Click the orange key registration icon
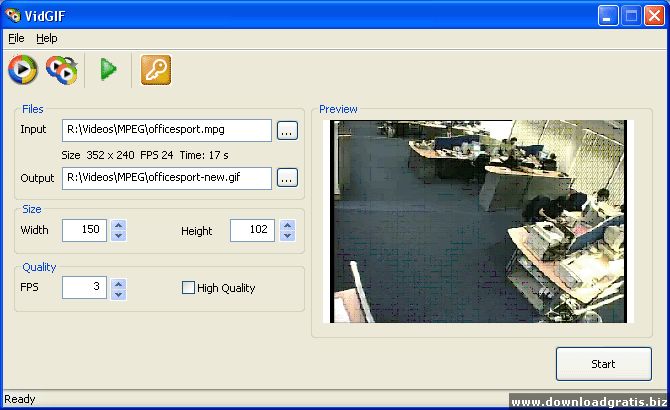Viewport: 670px width, 410px height. tap(156, 70)
